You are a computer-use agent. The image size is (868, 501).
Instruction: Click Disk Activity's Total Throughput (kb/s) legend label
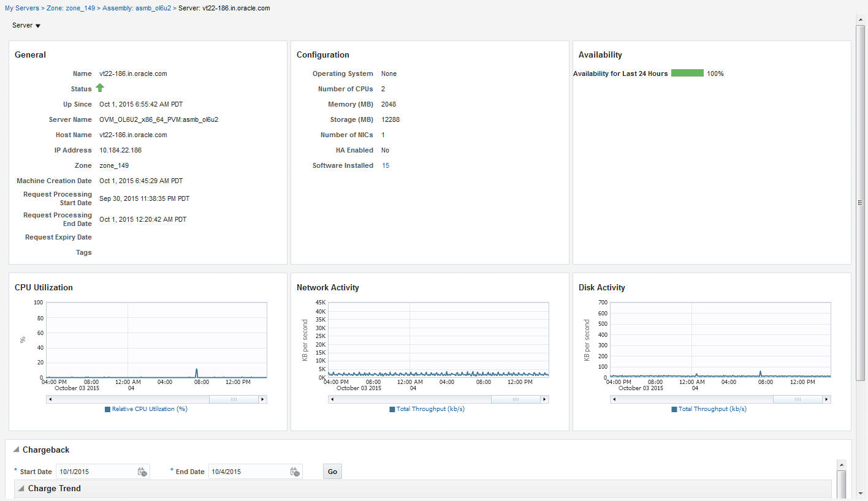[x=712, y=409]
